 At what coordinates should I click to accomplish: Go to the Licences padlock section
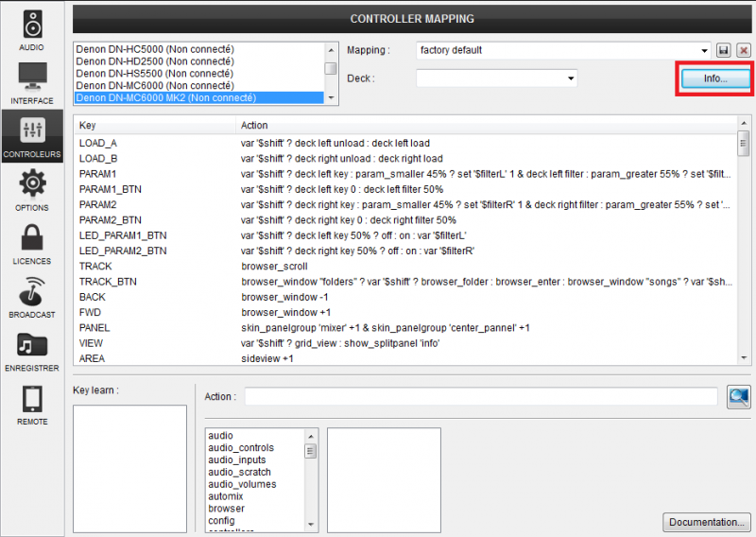(32, 242)
